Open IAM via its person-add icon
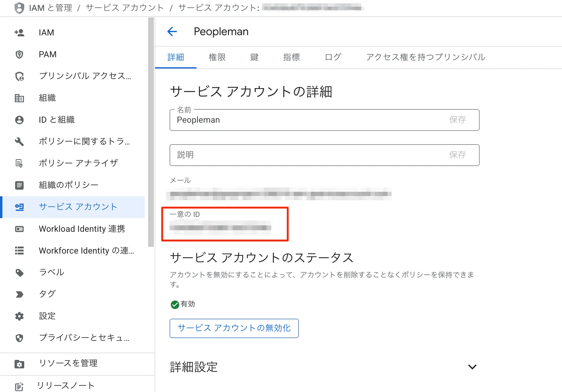The image size is (562, 392). click(x=19, y=32)
